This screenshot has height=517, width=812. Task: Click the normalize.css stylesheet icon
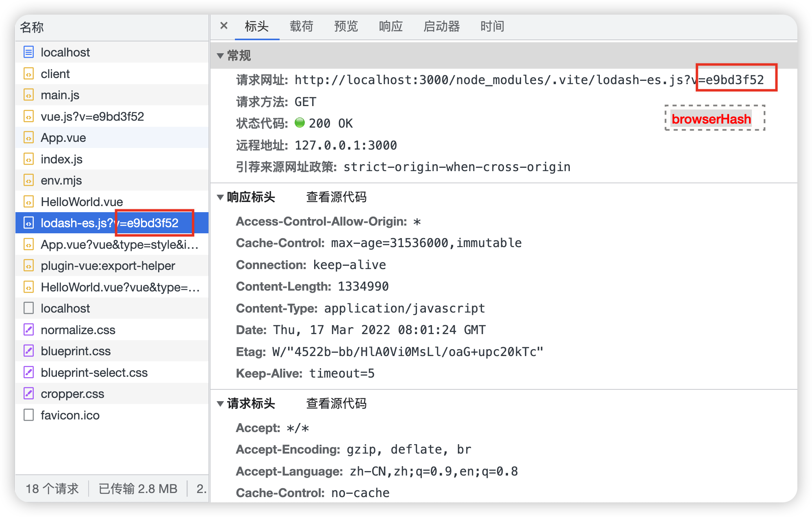coord(28,330)
